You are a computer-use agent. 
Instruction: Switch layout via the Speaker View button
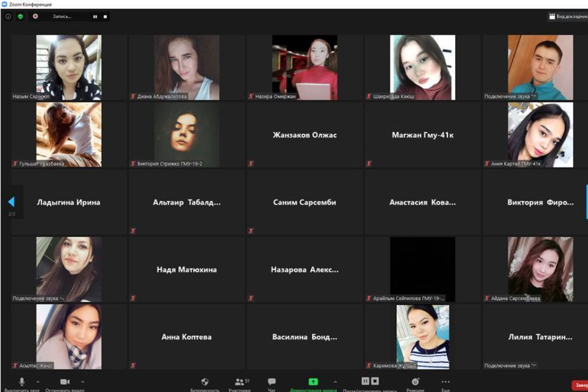tap(568, 16)
